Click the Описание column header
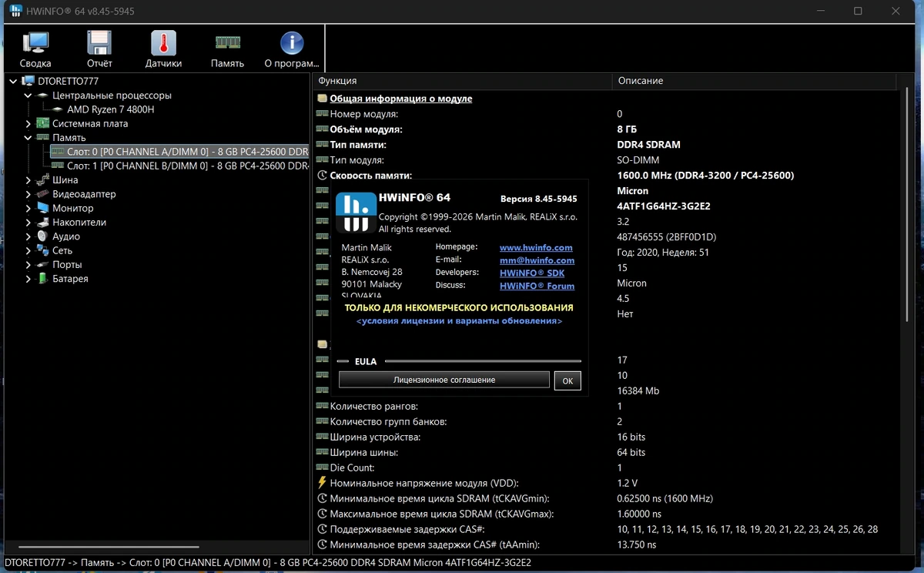Viewport: 924px width, 573px height. click(x=755, y=81)
